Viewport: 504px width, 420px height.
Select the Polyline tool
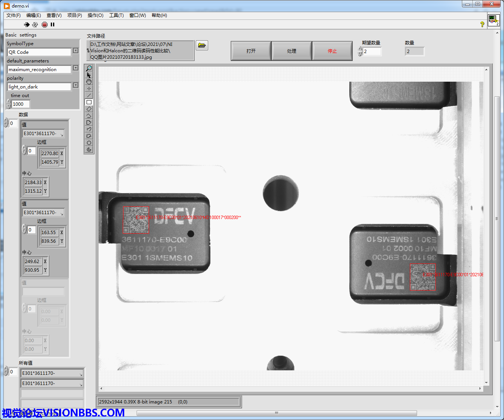[89, 116]
